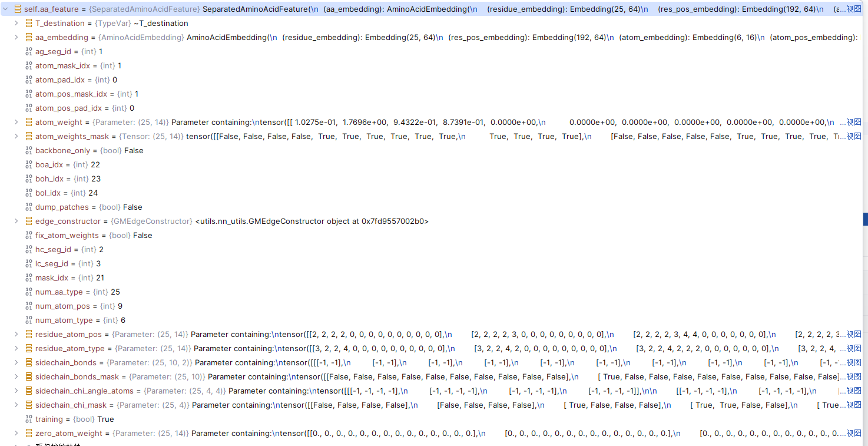The width and height of the screenshot is (868, 446).
Task: Click the lc_seg_id int type icon
Action: 29,263
